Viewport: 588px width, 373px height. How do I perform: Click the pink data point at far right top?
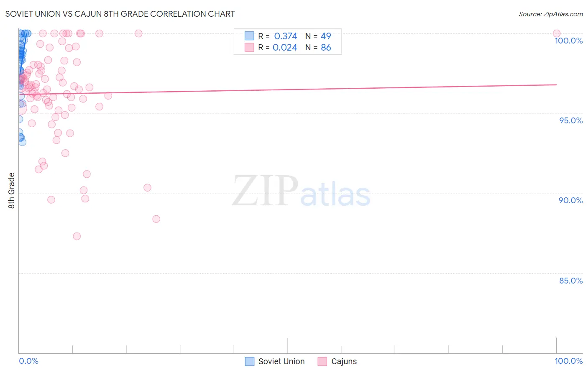[x=557, y=33]
